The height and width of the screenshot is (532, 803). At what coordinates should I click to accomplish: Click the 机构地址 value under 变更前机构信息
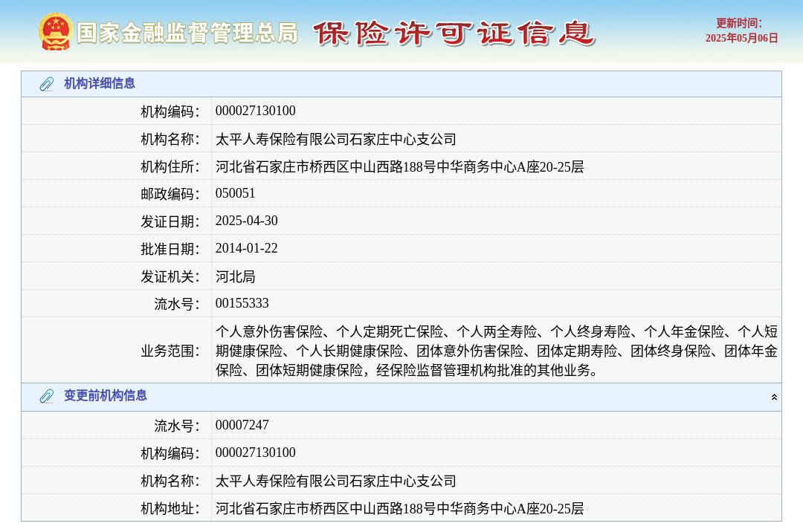tap(399, 508)
